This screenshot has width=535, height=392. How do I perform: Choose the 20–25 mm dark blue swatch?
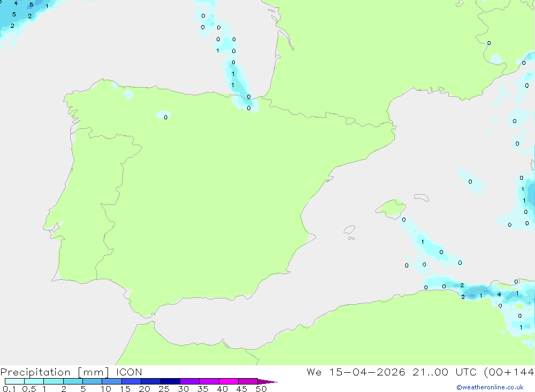(x=151, y=381)
